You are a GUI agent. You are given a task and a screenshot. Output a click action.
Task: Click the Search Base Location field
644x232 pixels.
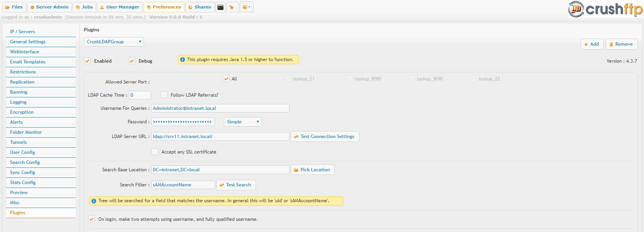tap(220, 170)
